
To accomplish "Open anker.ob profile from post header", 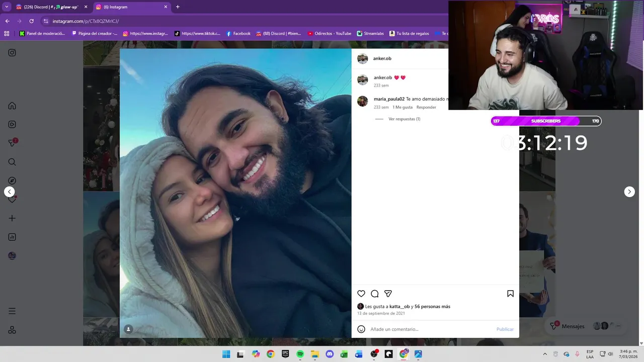I will pyautogui.click(x=382, y=59).
